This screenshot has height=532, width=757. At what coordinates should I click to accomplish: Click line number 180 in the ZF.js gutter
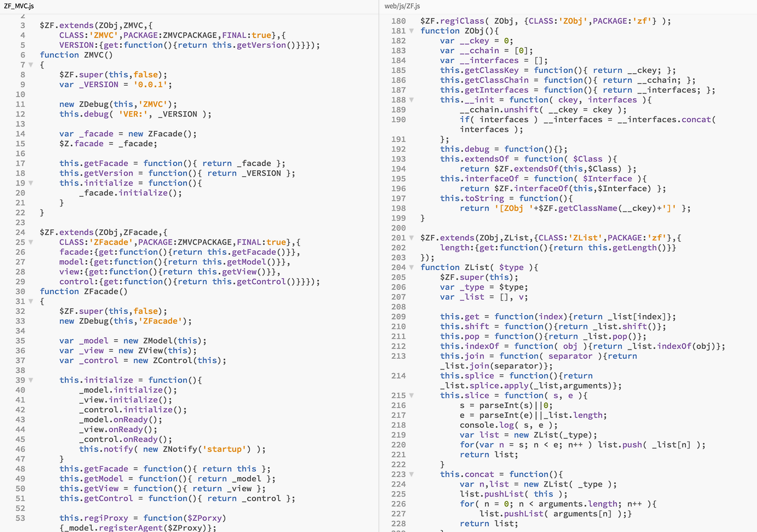point(399,21)
